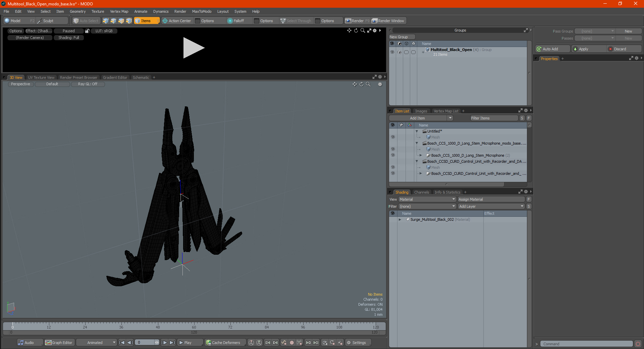Switch to Schematic tab
The height and width of the screenshot is (349, 644).
click(x=141, y=78)
